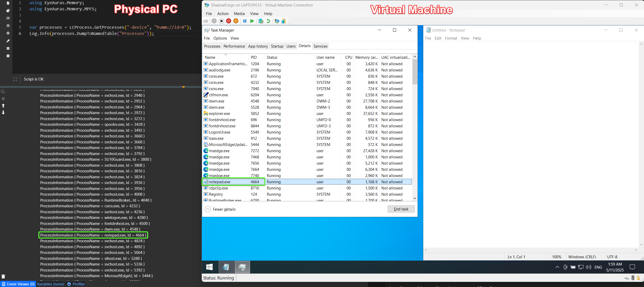The height and width of the screenshot is (287, 644).
Task: Open VM Connection View menu
Action: (x=254, y=14)
